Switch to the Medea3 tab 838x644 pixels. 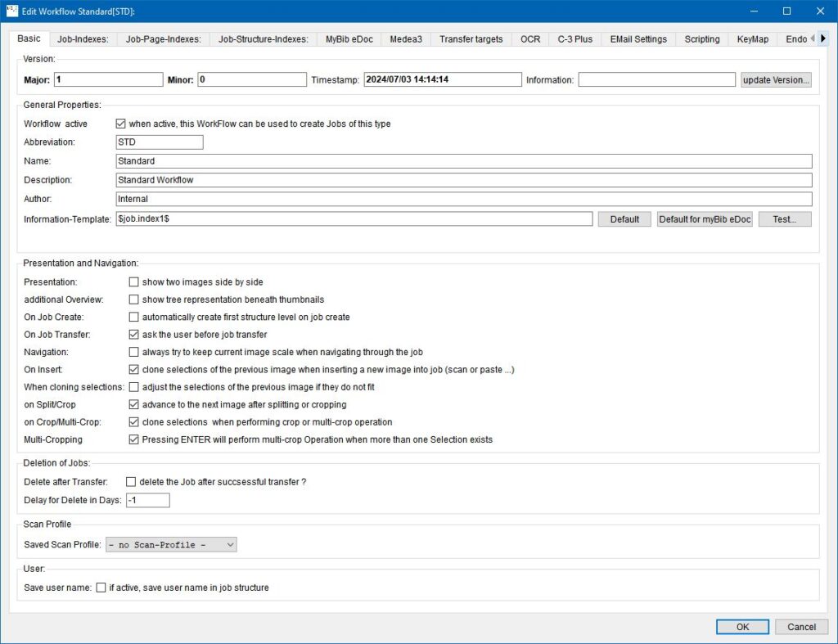(x=406, y=39)
